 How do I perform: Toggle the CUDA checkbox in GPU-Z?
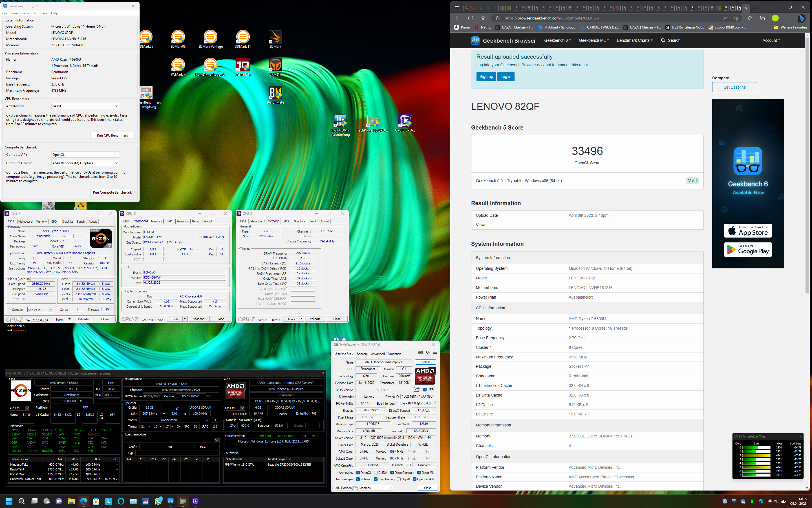tap(376, 473)
